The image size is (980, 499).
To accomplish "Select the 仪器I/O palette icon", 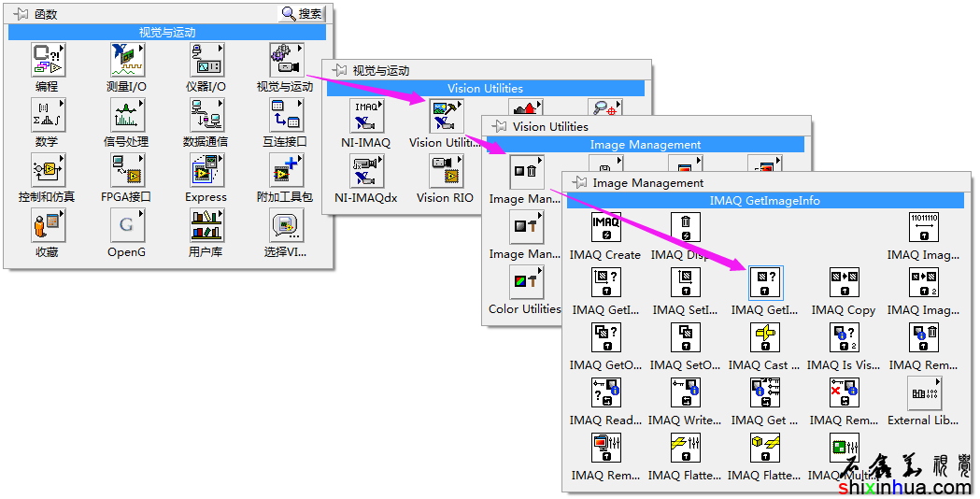I will (x=206, y=61).
